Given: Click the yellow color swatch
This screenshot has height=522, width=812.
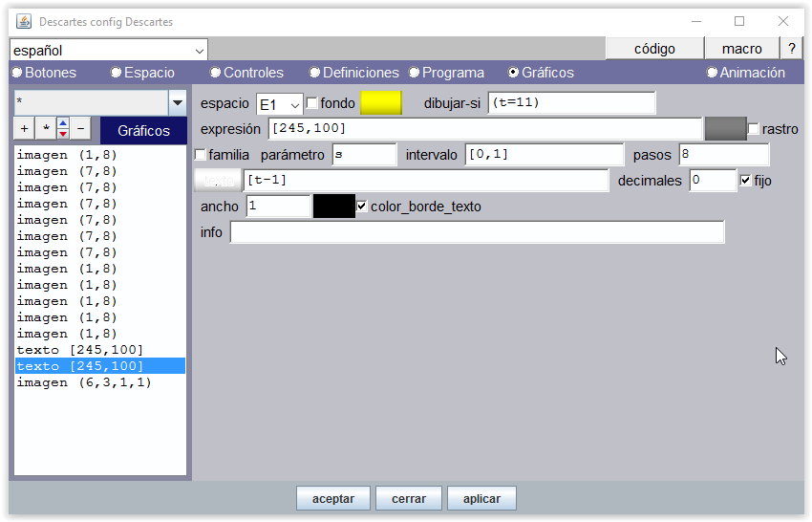Looking at the screenshot, I should coord(380,103).
